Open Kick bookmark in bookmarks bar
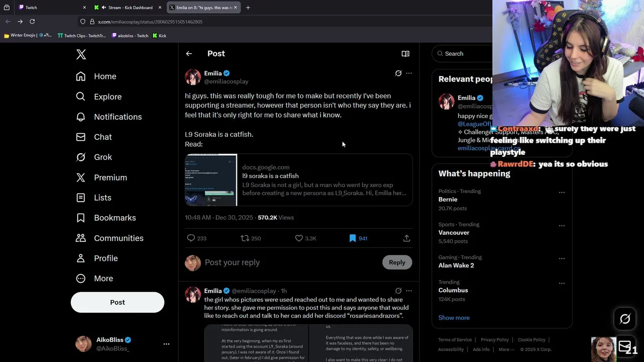The image size is (644, 362). [x=159, y=36]
